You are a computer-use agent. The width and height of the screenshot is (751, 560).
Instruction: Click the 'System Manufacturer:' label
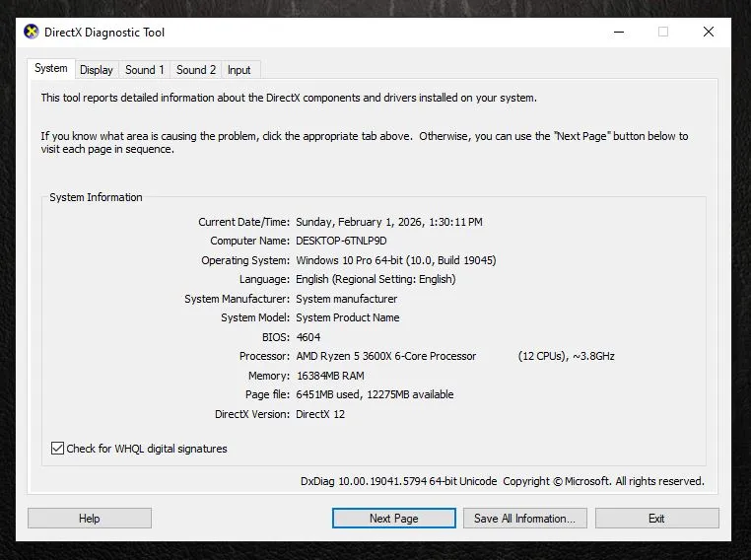237,299
